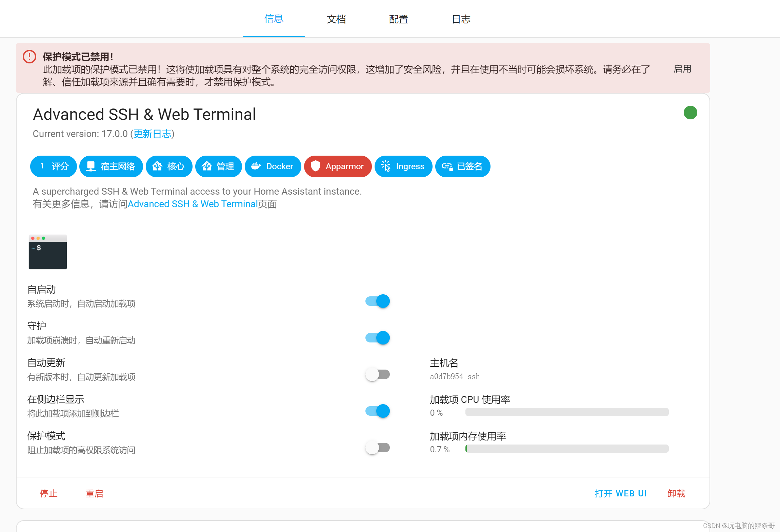Click the terminal add-on logo thumbnail
Screen dimensions: 780x532
pyautogui.click(x=48, y=252)
